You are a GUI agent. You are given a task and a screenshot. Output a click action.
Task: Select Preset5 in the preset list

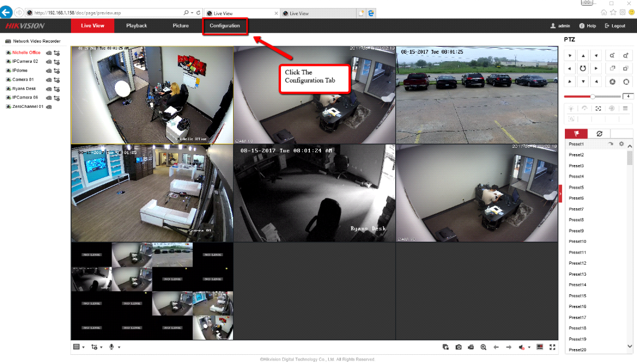(576, 187)
